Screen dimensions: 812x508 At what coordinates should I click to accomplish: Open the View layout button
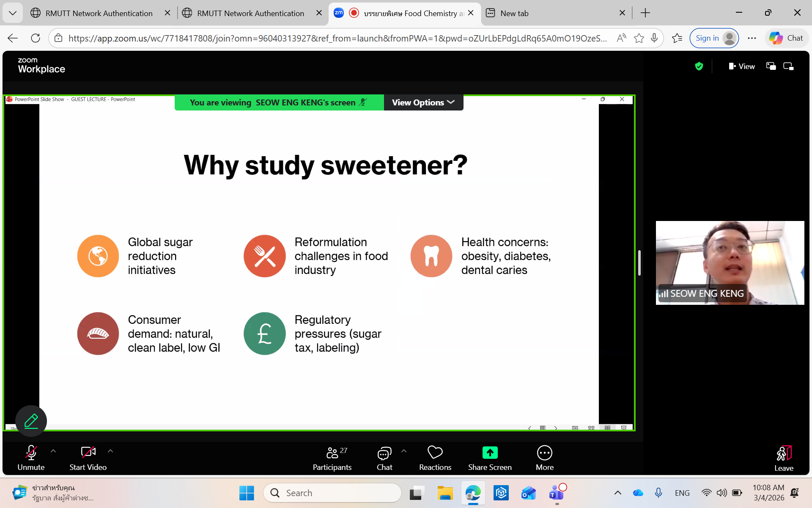tap(742, 66)
